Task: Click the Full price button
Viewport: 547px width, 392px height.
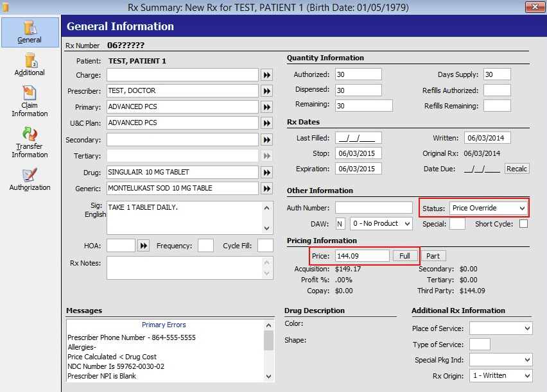Action: (404, 256)
